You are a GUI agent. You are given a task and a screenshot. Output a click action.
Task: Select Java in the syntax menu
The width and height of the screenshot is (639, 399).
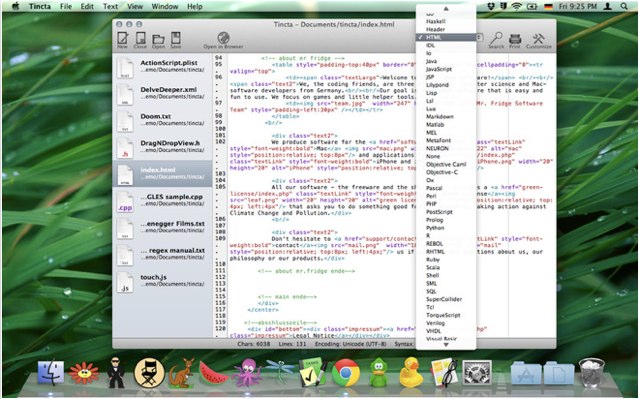[x=446, y=61]
